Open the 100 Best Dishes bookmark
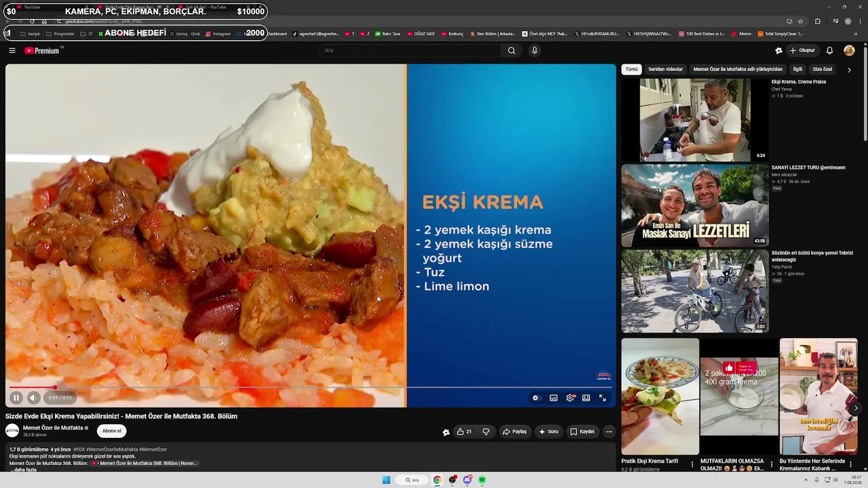 pyautogui.click(x=701, y=34)
